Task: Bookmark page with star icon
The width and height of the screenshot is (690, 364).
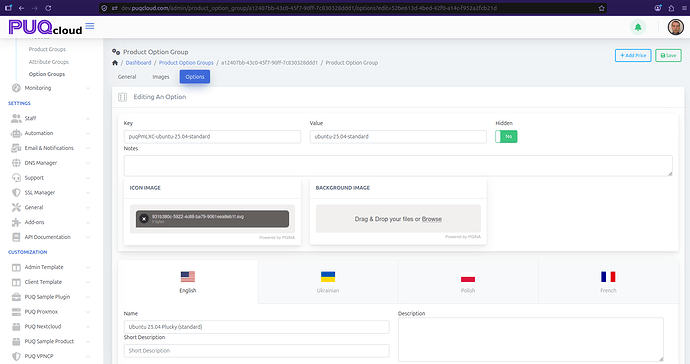Action: [x=602, y=8]
